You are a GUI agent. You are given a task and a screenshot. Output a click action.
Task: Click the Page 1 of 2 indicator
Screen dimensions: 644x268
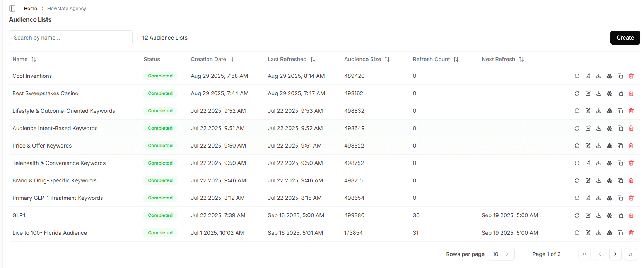click(x=546, y=254)
